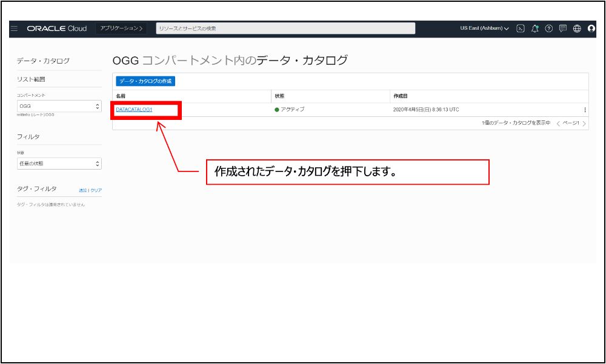Image resolution: width=606 pixels, height=364 pixels.
Task: Open the chat support icon
Action: (x=563, y=28)
